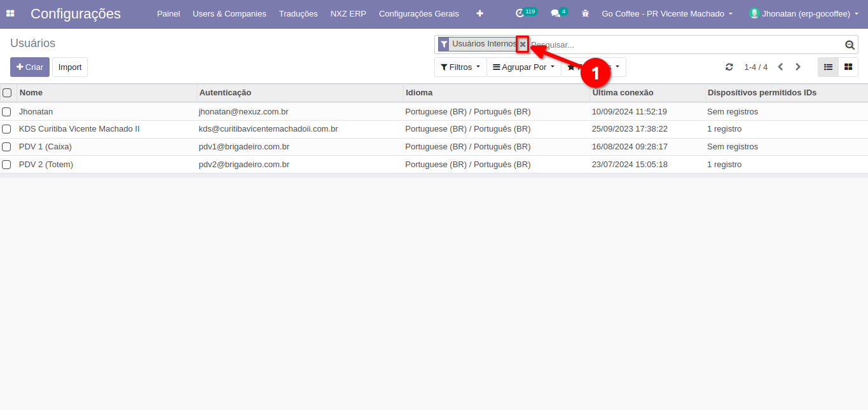Viewport: 868px width, 410px height.
Task: Click the Criar button
Action: pos(30,67)
